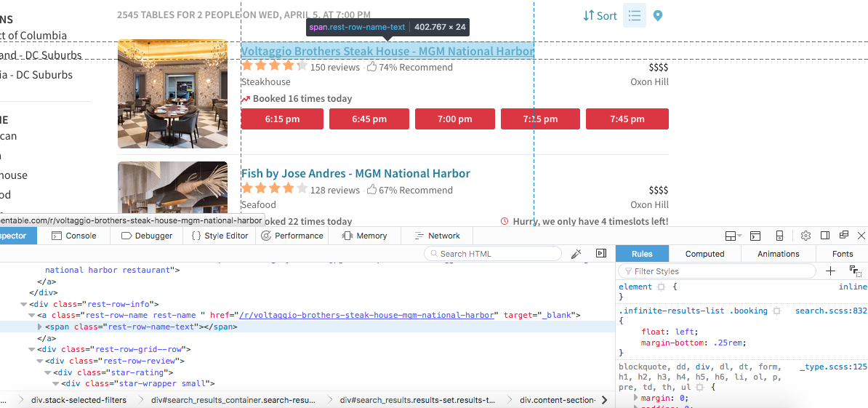Toggle the split console icon

click(x=755, y=236)
